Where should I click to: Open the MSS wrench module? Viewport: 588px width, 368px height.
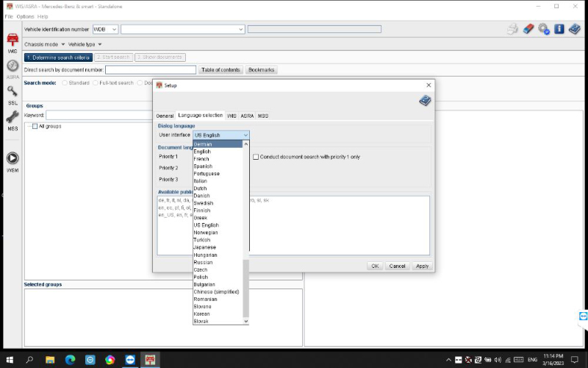pyautogui.click(x=12, y=118)
